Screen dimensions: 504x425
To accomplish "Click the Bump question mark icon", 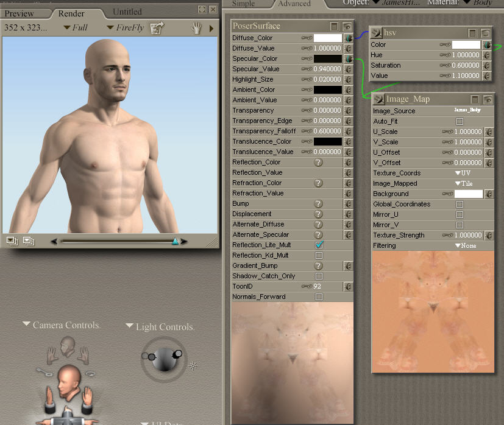I will [x=318, y=203].
